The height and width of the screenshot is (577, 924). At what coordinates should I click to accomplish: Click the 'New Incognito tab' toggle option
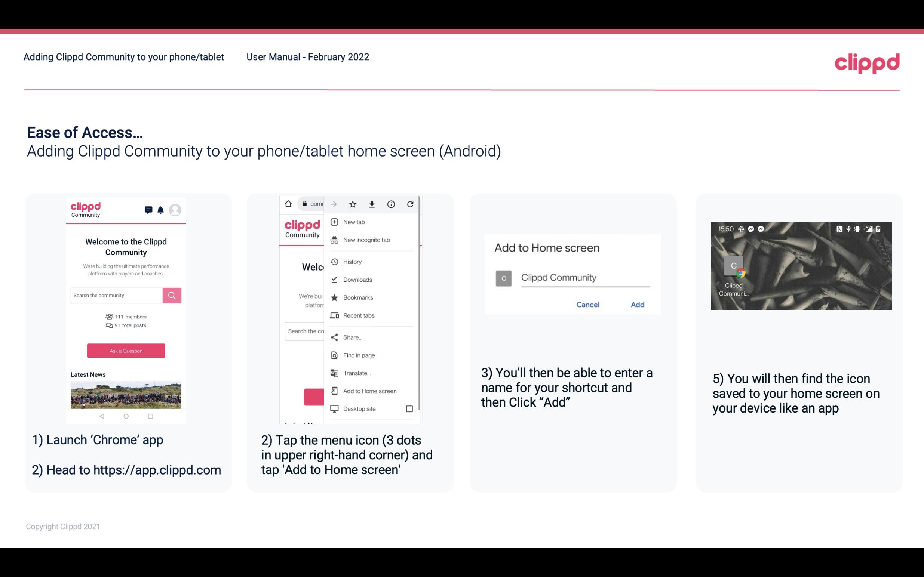(x=366, y=240)
